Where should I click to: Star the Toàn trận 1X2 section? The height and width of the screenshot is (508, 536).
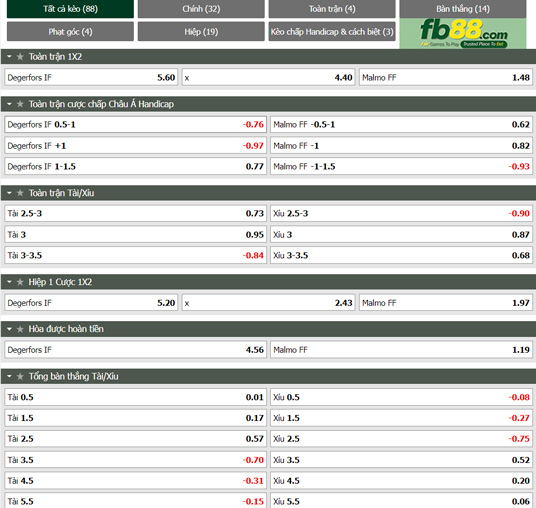20,57
